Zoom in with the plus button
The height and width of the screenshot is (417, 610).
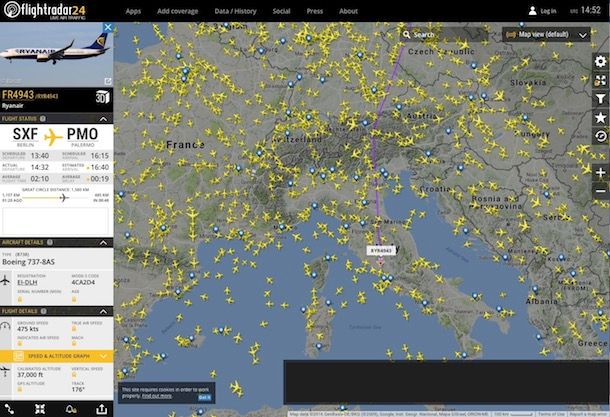point(600,172)
